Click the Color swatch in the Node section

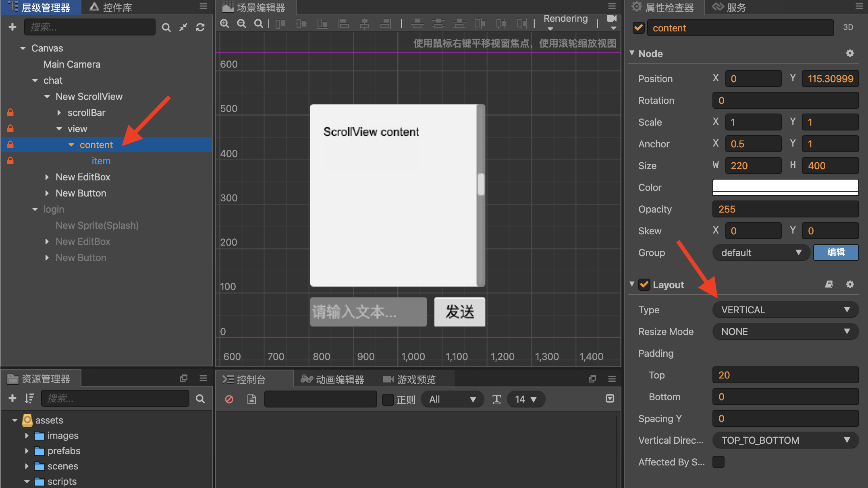(785, 187)
